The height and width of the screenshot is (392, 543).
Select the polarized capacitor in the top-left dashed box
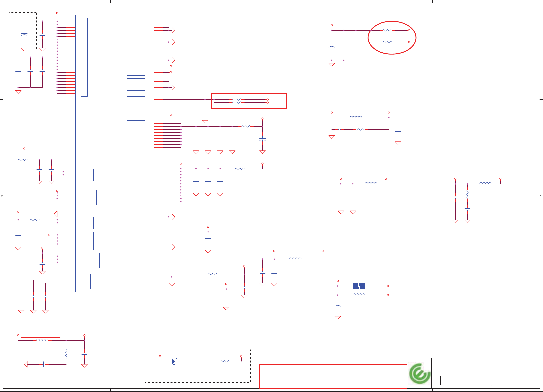24,34
